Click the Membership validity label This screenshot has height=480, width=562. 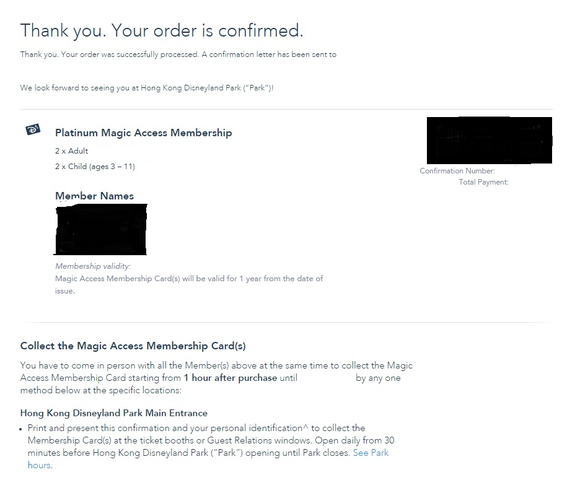point(93,266)
